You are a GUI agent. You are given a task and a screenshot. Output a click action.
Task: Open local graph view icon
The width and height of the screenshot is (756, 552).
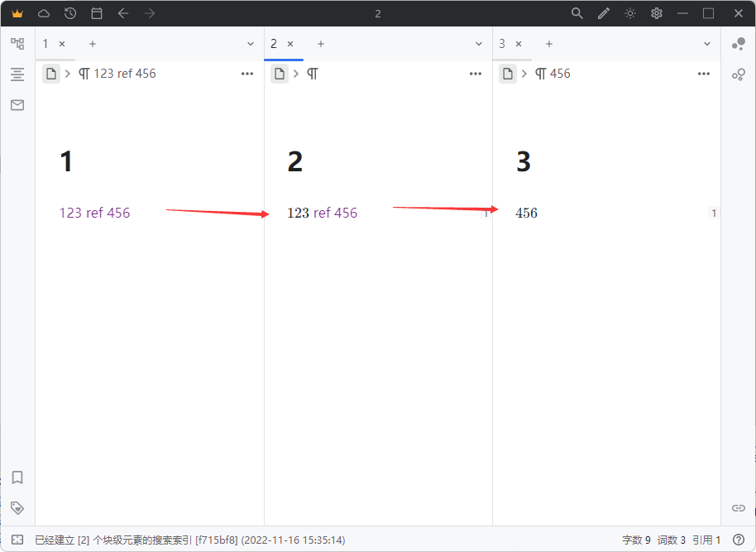738,74
